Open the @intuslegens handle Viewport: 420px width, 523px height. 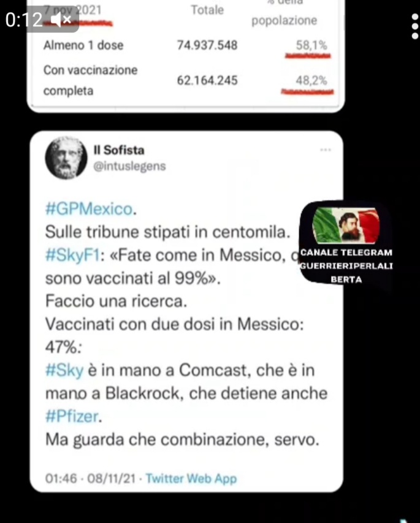pos(129,166)
